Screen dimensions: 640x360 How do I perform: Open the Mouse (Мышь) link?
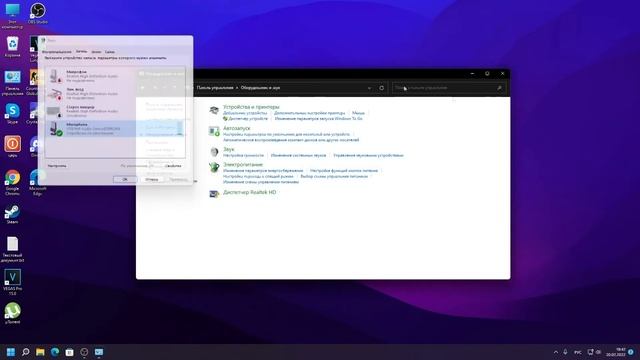point(358,113)
